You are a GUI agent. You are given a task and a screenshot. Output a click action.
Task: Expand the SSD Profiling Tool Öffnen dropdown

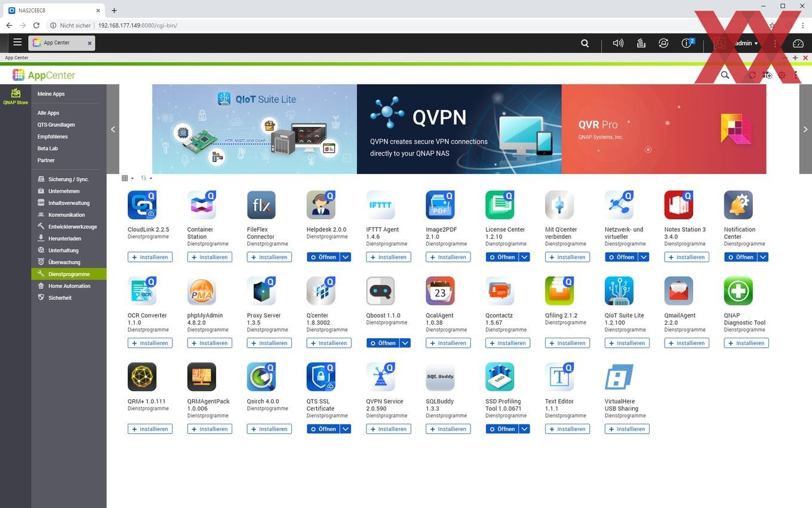click(524, 429)
